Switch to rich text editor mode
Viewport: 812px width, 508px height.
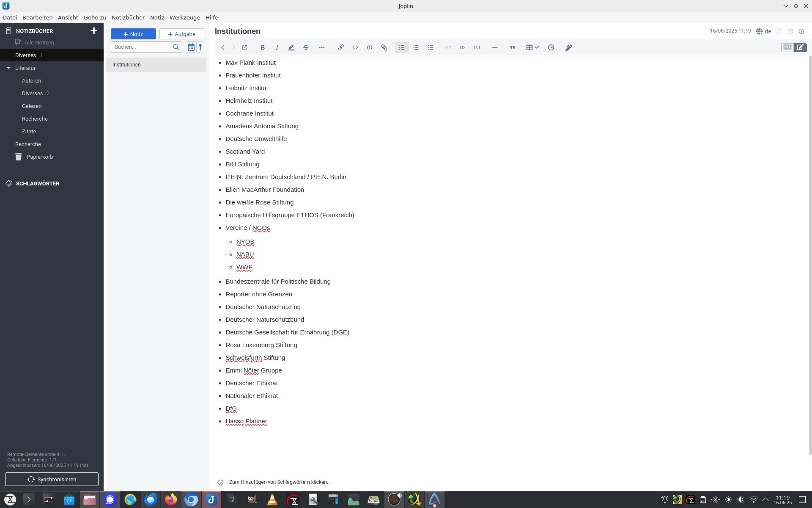[800, 47]
